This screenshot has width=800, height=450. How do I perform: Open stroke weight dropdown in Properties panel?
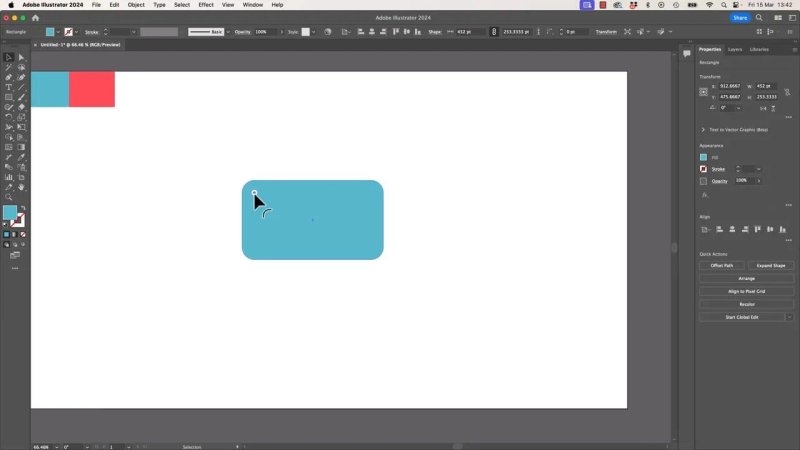[759, 169]
